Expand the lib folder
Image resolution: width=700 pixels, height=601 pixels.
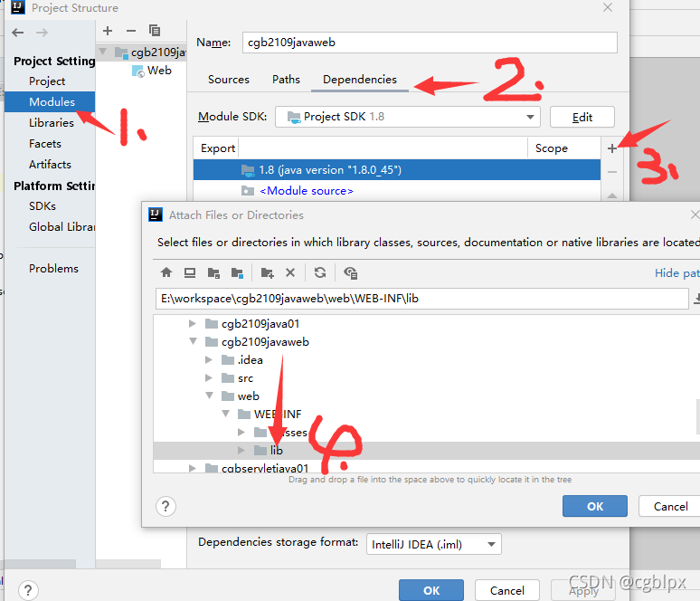[x=241, y=451]
